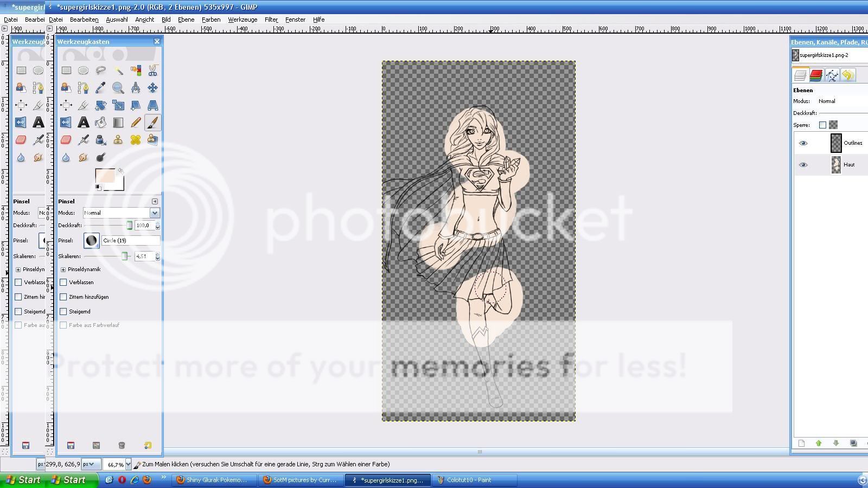Select the Fuzzy Select magic wand tool
This screenshot has width=868, height=488.
pyautogui.click(x=118, y=70)
